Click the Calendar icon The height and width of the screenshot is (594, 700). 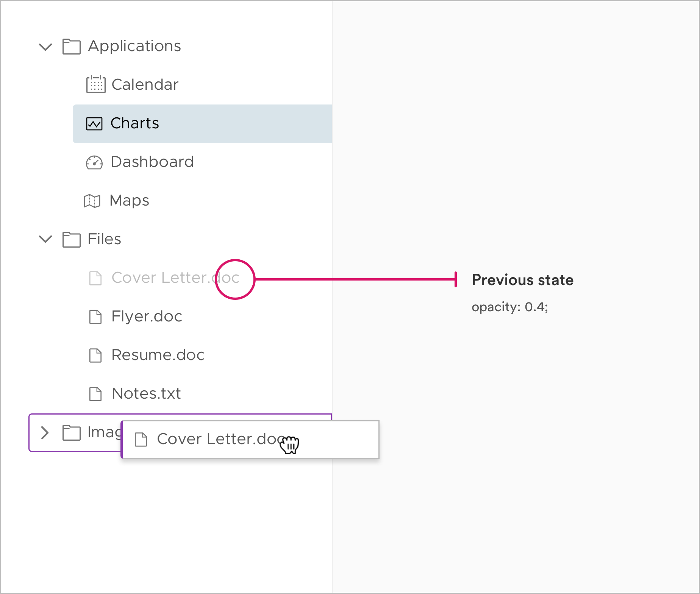click(95, 84)
